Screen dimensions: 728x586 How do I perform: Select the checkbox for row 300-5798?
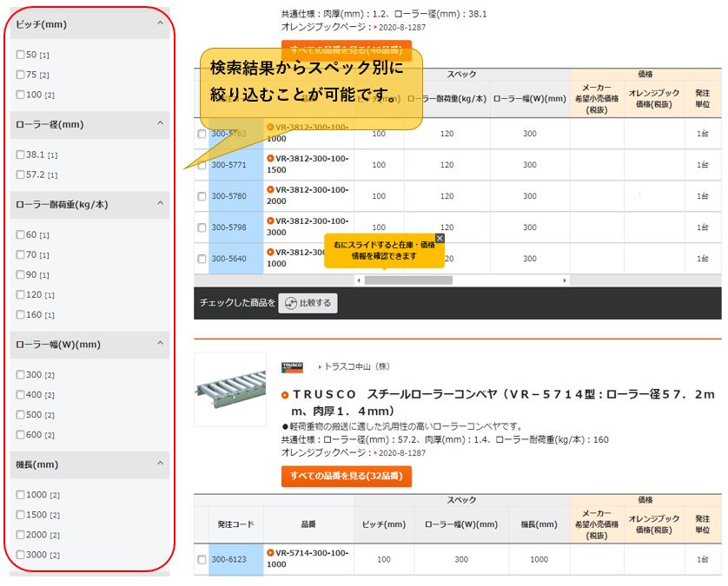pyautogui.click(x=202, y=227)
